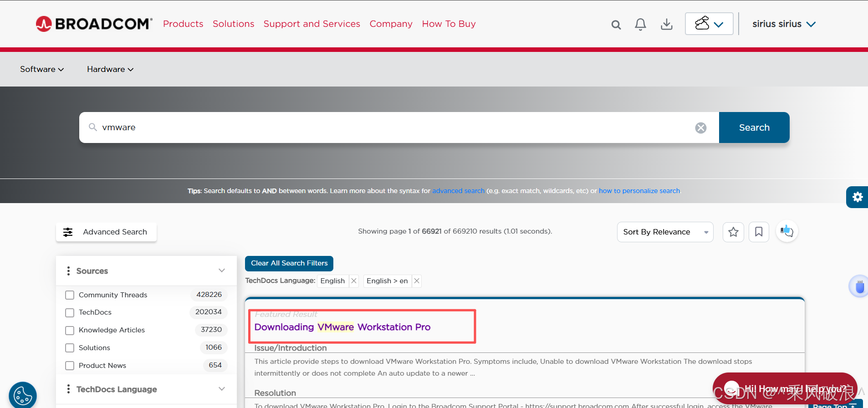Image resolution: width=868 pixels, height=408 pixels.
Task: Expand the sirius sirius account menu
Action: click(784, 24)
